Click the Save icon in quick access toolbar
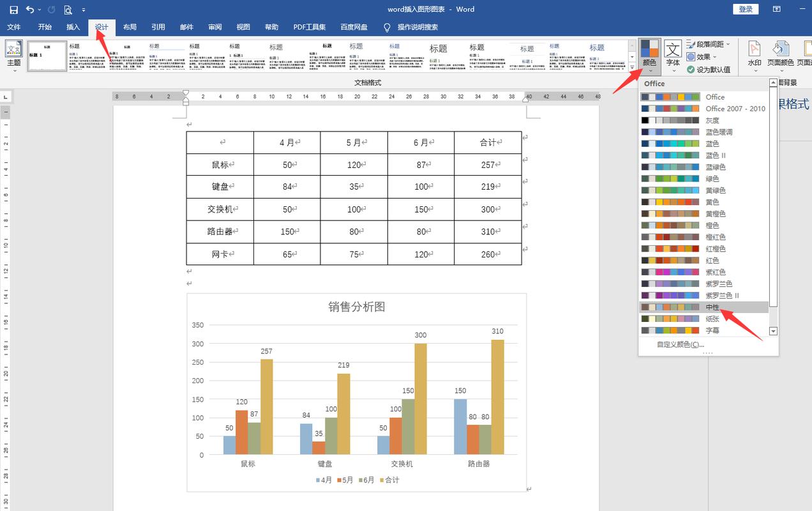812x511 pixels. (13, 10)
